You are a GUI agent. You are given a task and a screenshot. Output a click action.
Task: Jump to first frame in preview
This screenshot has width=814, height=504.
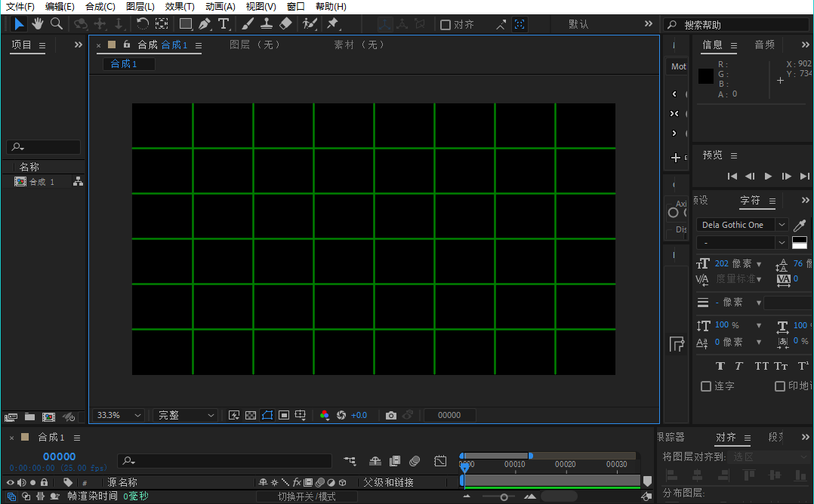[x=732, y=177]
